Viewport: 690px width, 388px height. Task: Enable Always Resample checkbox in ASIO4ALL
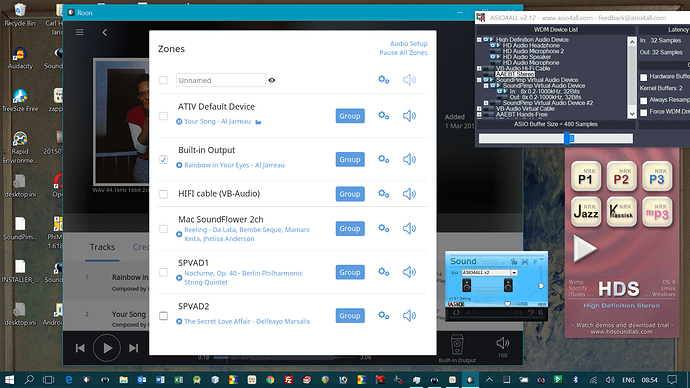[x=643, y=101]
